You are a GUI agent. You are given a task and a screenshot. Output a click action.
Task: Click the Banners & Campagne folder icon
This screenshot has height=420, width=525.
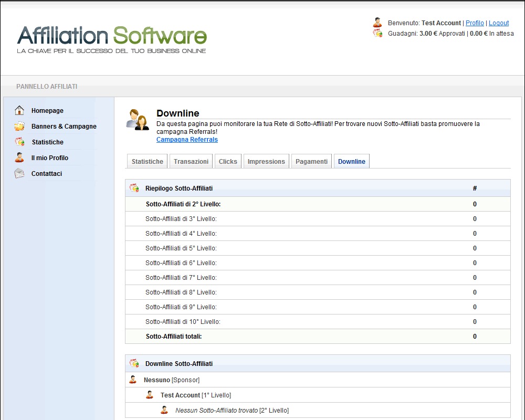[19, 127]
